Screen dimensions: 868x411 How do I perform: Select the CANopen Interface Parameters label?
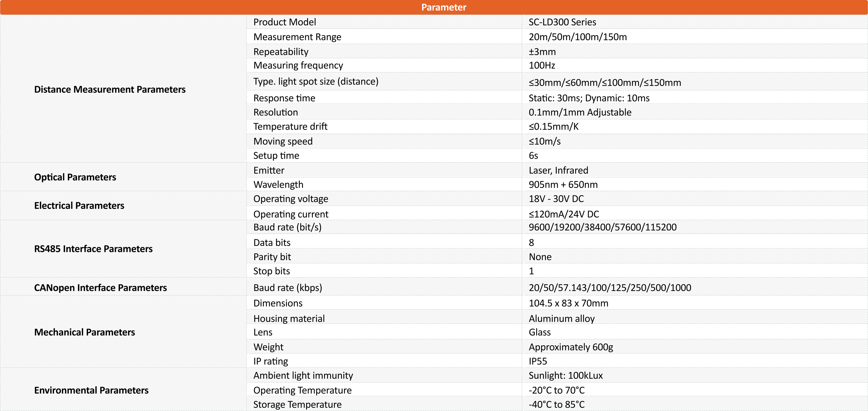coord(100,288)
